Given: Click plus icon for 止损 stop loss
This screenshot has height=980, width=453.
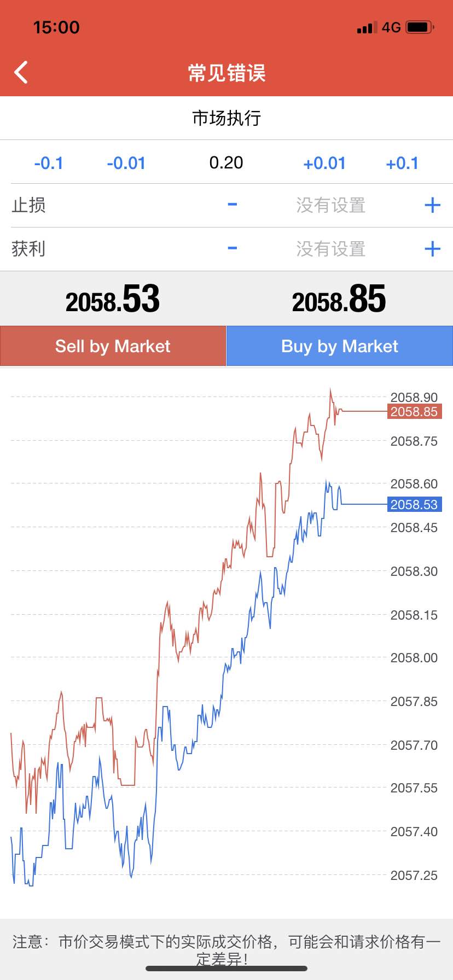Looking at the screenshot, I should 432,205.
